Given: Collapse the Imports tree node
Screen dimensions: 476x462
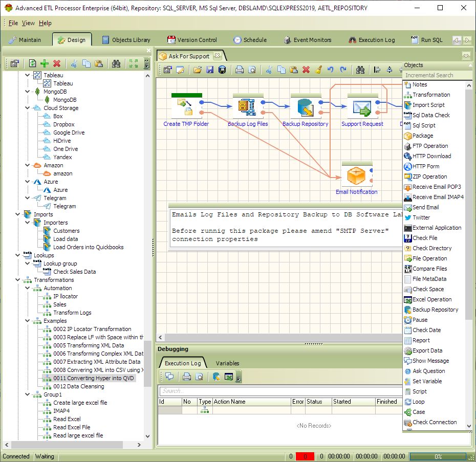Looking at the screenshot, I should [17, 214].
